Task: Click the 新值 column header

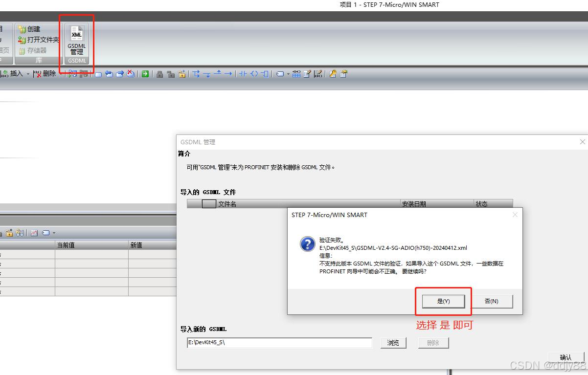Action: (x=152, y=245)
